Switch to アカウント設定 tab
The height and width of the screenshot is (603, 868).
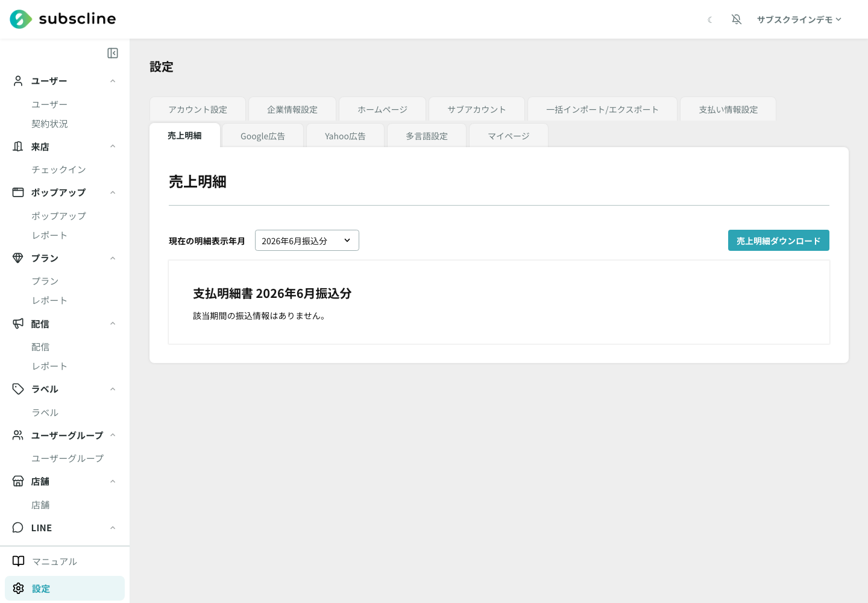pyautogui.click(x=198, y=109)
